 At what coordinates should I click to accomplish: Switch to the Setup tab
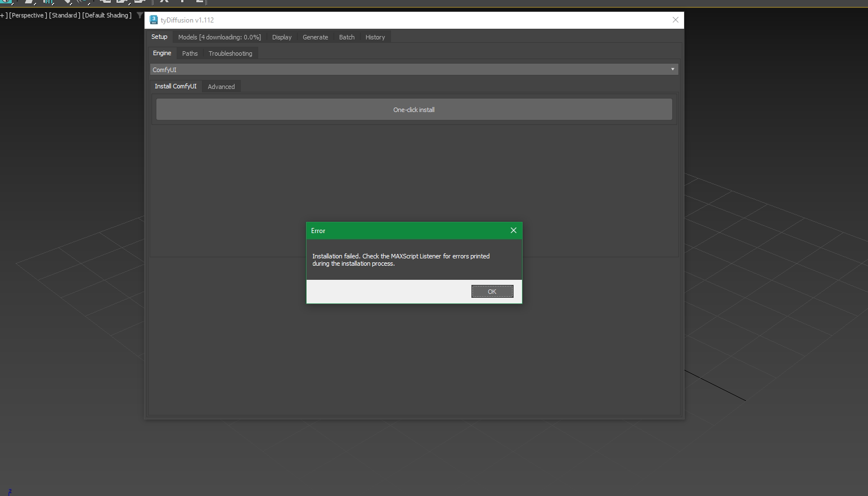(x=159, y=37)
